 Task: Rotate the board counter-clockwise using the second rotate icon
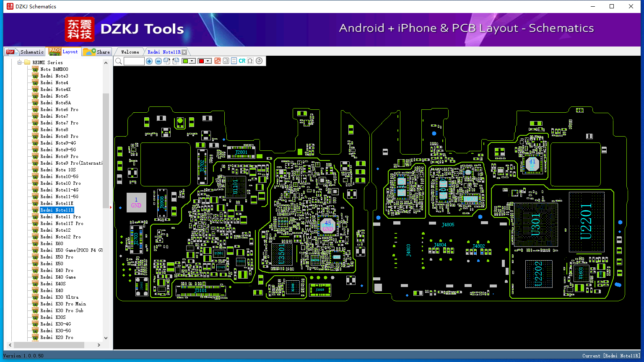click(176, 61)
